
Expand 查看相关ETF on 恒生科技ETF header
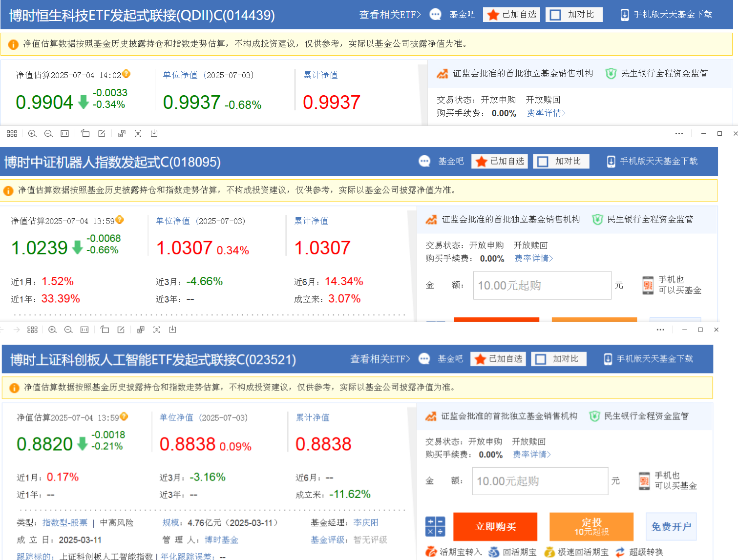(390, 15)
